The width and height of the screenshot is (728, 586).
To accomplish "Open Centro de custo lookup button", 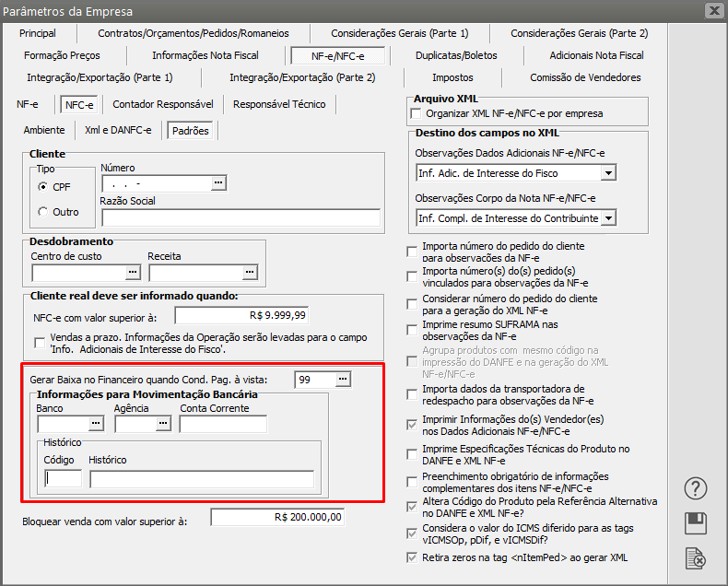I will (x=132, y=273).
